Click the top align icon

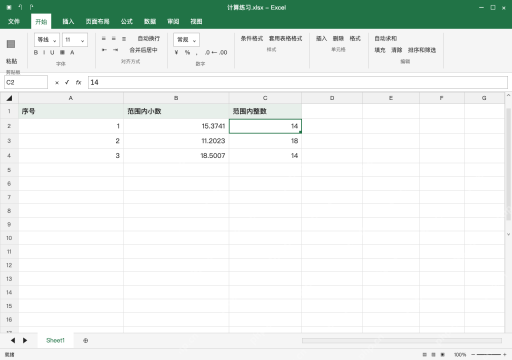point(104,39)
